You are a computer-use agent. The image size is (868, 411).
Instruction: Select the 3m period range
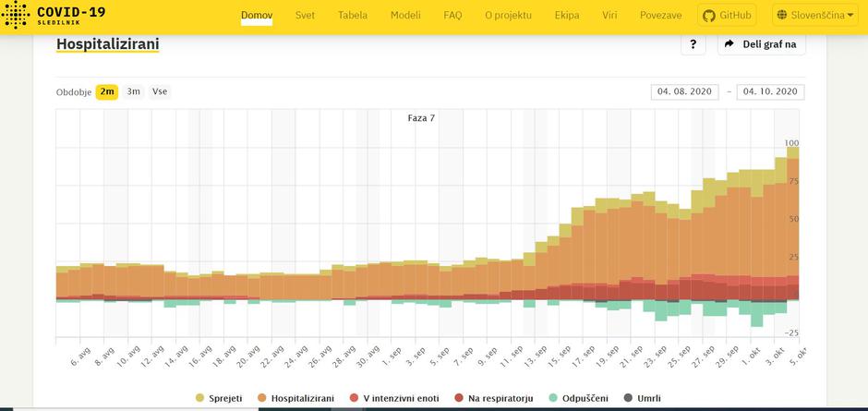click(x=134, y=91)
